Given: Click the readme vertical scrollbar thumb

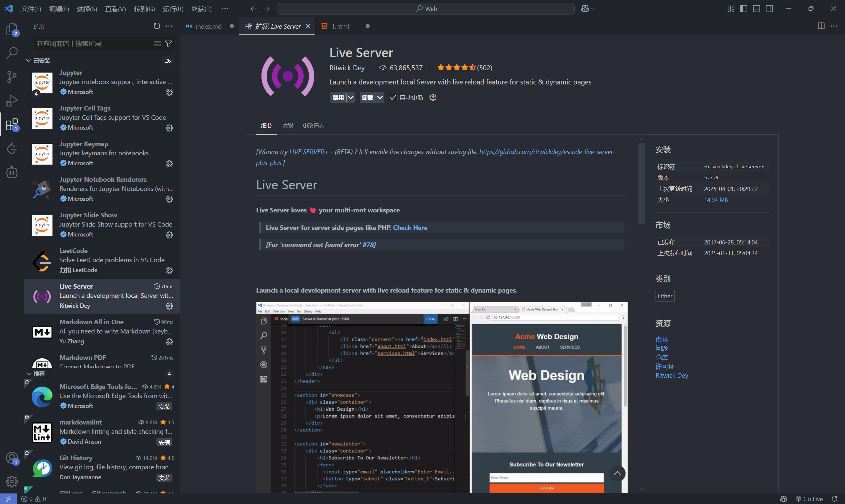Looking at the screenshot, I should [x=641, y=183].
